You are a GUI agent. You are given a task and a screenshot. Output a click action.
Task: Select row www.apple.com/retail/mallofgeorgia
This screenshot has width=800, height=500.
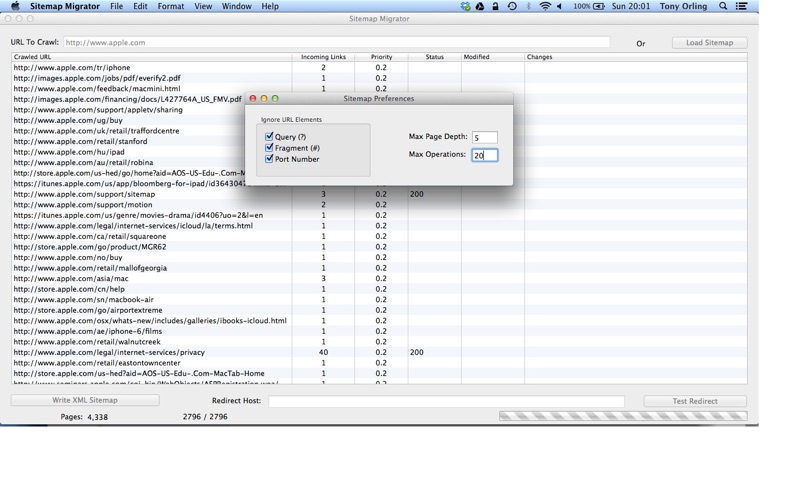click(x=380, y=268)
